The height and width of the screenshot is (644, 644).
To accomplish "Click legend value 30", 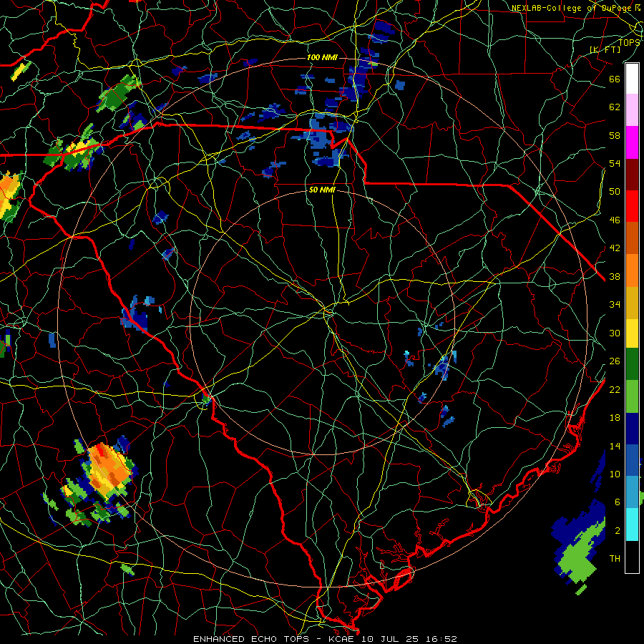I will click(615, 333).
